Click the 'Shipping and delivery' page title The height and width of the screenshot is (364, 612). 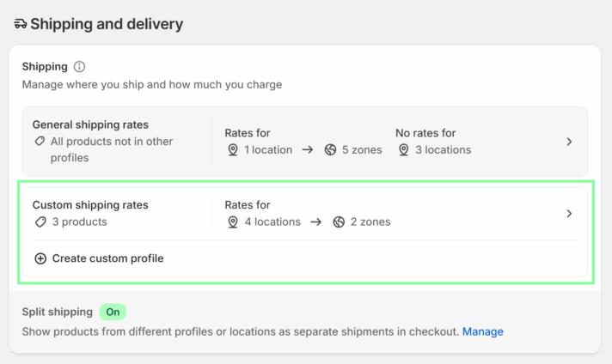pyautogui.click(x=107, y=24)
